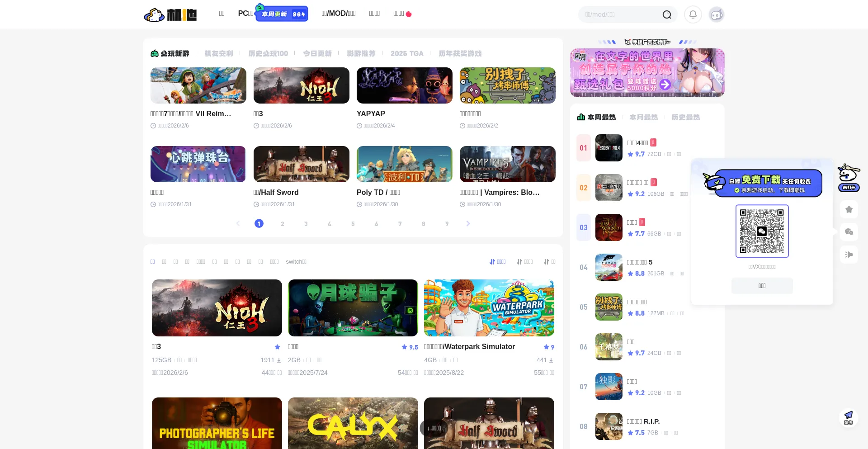The width and height of the screenshot is (868, 449).
Task: Open the Poly TD game thumbnail
Action: pos(405,164)
